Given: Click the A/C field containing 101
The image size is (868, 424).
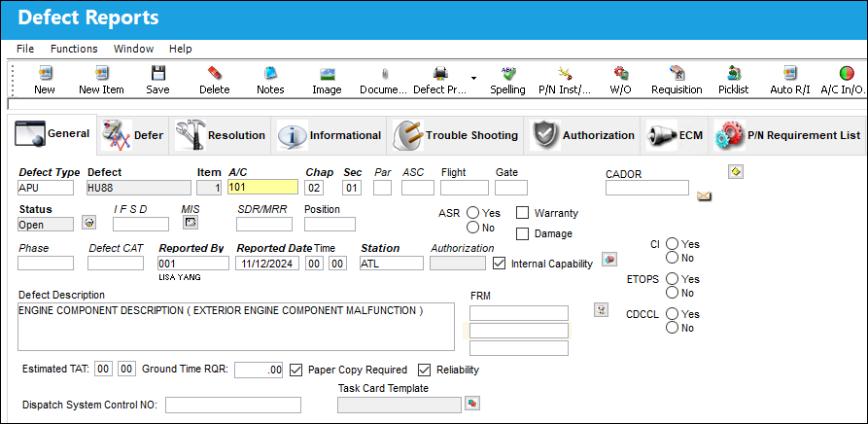Looking at the screenshot, I should 263,187.
